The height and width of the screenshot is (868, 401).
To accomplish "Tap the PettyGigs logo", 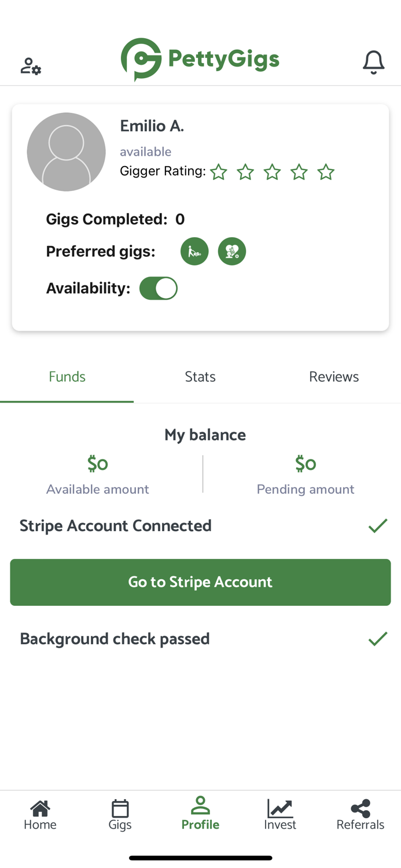I will pyautogui.click(x=200, y=59).
